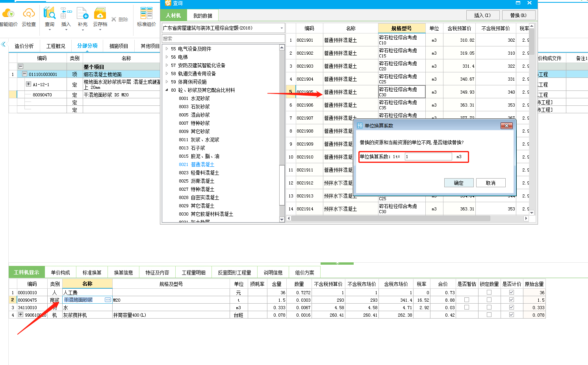Open the 标准换算 bottom tab
The width and height of the screenshot is (588, 365).
point(92,272)
